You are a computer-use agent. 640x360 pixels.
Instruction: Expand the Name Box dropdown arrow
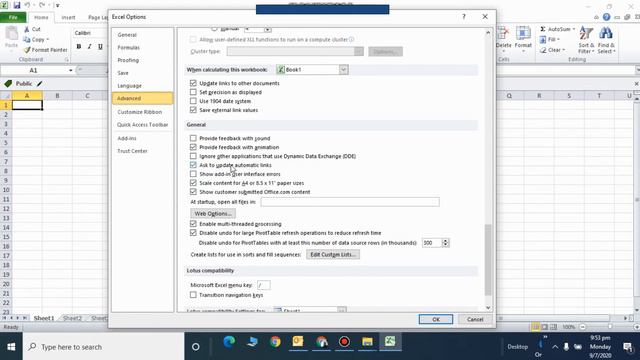(x=71, y=70)
